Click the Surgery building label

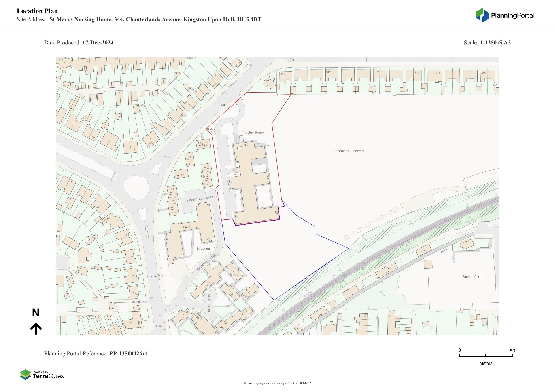click(106, 220)
